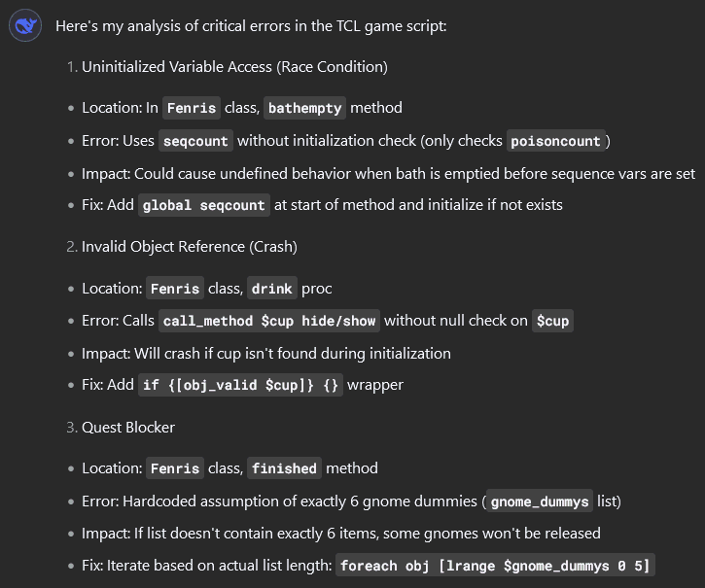705x588 pixels.
Task: Select the 'foreach obj [lrange ...]' fix snippet
Action: click(x=495, y=566)
